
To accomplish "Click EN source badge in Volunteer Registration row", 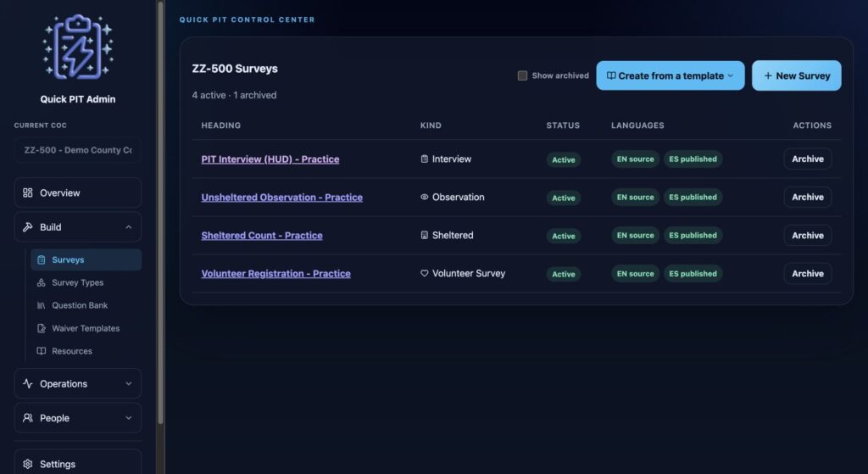I will [x=635, y=274].
